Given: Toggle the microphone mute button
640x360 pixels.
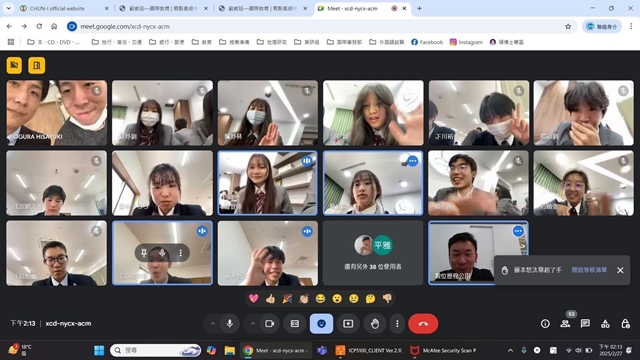Looking at the screenshot, I should [230, 324].
